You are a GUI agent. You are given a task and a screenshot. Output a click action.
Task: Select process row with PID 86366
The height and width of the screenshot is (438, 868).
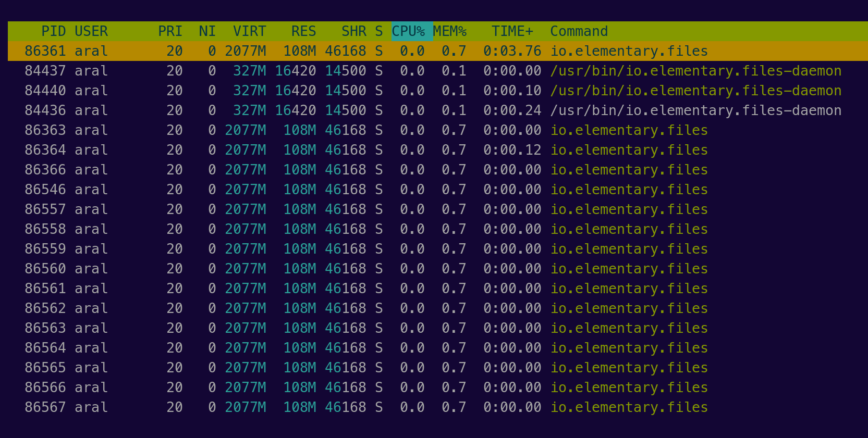(438, 170)
